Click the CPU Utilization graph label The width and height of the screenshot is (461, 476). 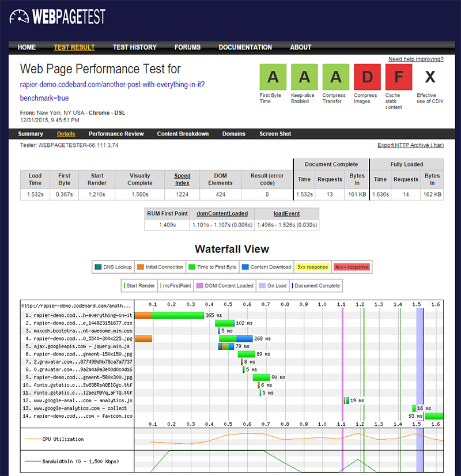click(63, 439)
